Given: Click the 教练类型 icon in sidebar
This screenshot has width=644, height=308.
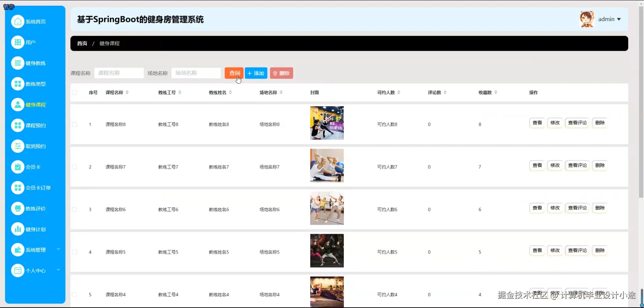Looking at the screenshot, I should pyautogui.click(x=17, y=84).
